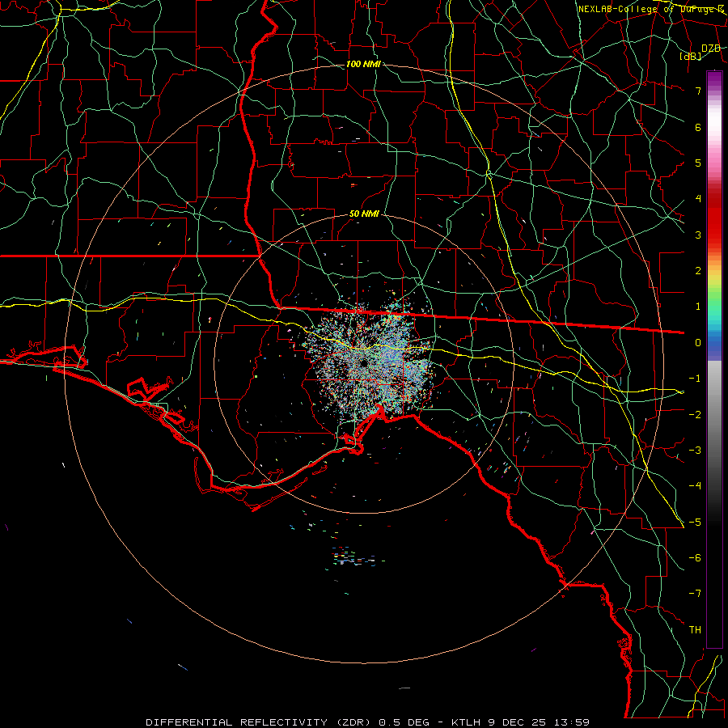
Task: Click the radar site center dot in the clutter
Action: 363,363
